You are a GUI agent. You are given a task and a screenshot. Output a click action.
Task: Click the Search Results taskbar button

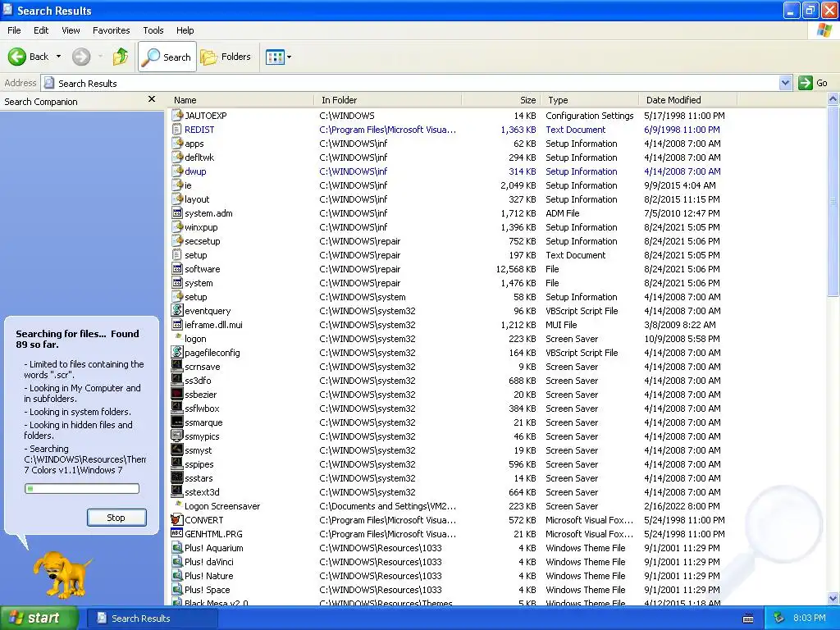[152, 619]
